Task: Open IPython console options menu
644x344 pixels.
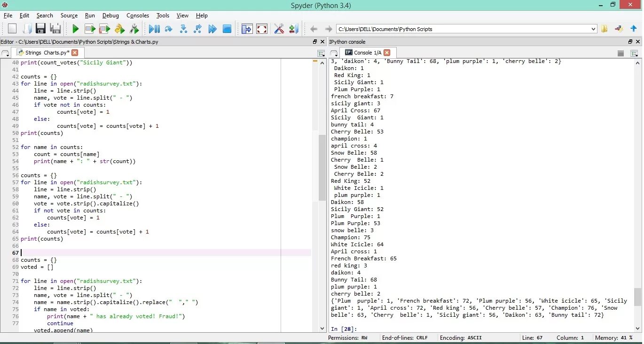Action: tap(635, 53)
